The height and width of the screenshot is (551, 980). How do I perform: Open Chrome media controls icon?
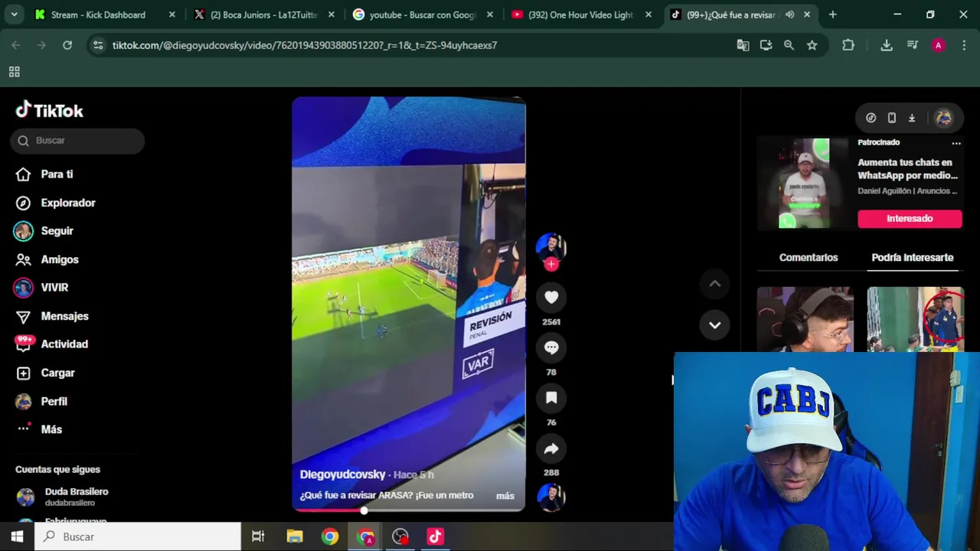[912, 45]
